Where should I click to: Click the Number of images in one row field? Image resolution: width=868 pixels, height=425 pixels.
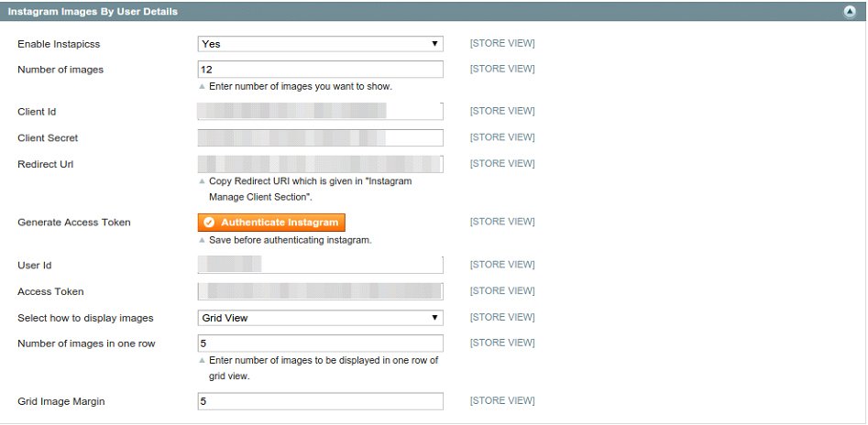point(321,343)
